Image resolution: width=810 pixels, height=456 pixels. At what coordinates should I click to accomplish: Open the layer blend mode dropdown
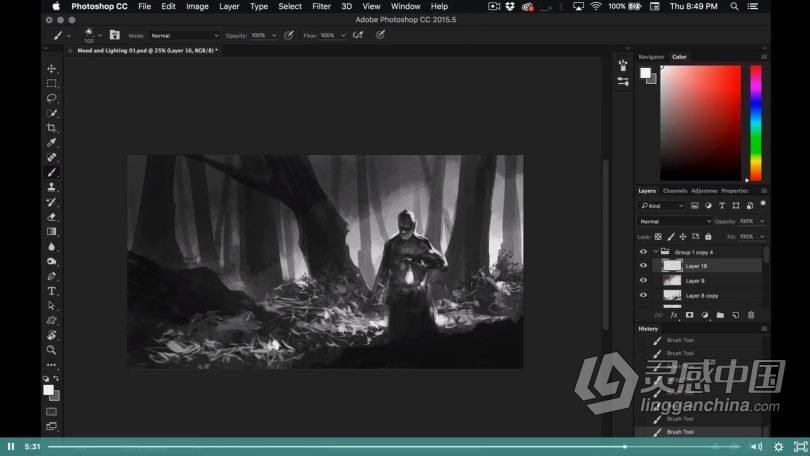click(x=675, y=221)
